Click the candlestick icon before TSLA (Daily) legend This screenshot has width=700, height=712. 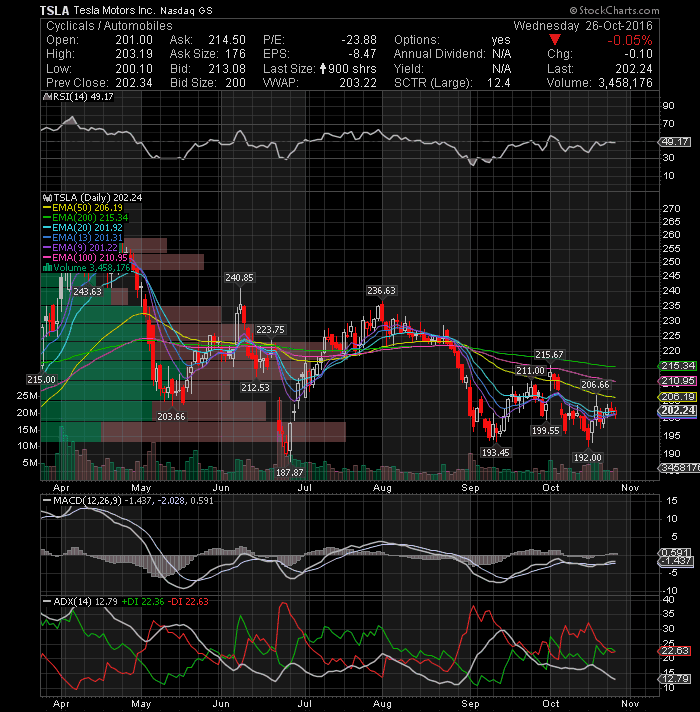click(x=47, y=198)
